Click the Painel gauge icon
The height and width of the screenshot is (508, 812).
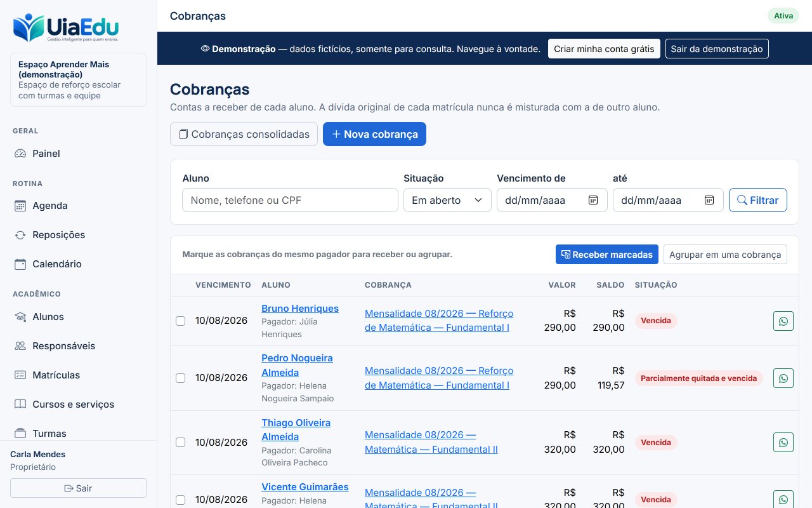[20, 154]
